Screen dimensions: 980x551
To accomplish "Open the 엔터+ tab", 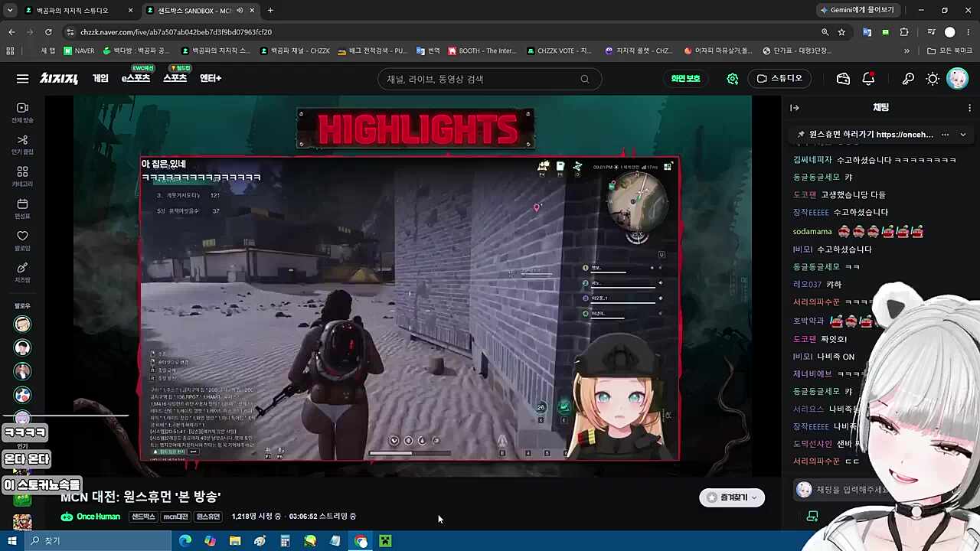I will [211, 79].
